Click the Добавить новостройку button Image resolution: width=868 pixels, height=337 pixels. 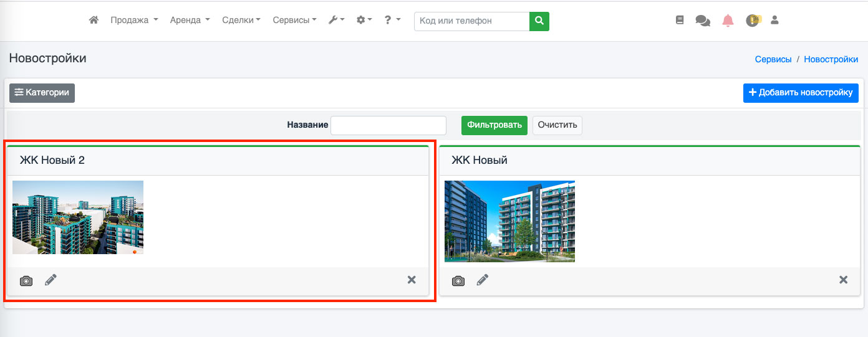(x=801, y=93)
